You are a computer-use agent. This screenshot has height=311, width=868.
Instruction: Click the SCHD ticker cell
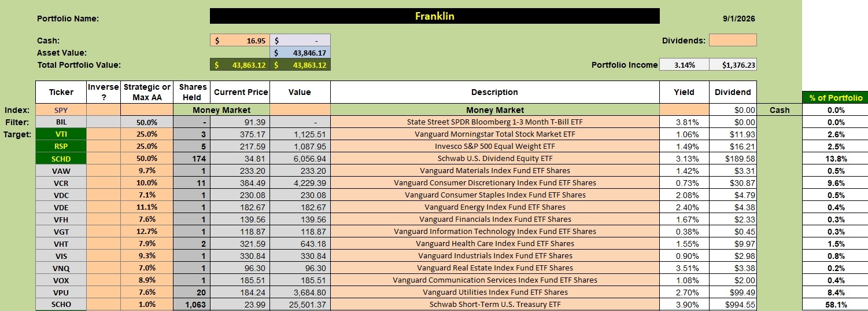click(61, 159)
